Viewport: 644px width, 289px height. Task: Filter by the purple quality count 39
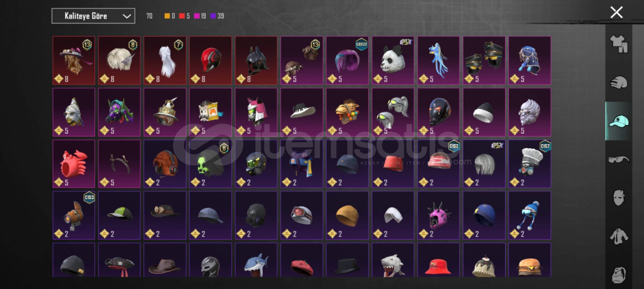click(x=217, y=16)
